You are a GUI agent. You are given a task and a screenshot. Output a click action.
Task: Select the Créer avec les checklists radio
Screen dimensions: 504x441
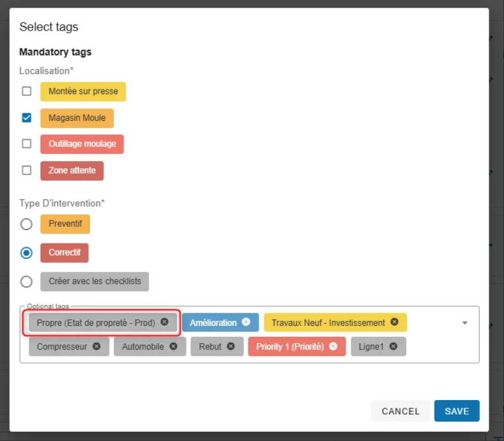26,282
